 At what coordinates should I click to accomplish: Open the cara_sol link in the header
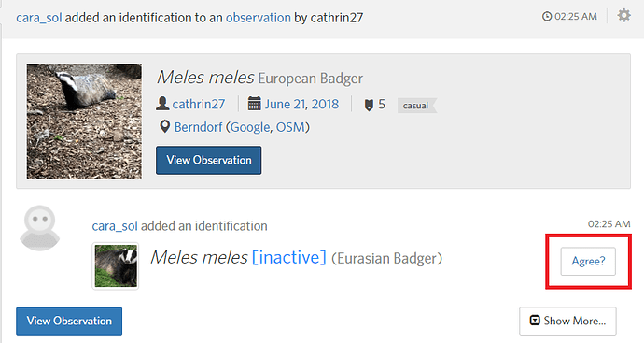tap(39, 18)
